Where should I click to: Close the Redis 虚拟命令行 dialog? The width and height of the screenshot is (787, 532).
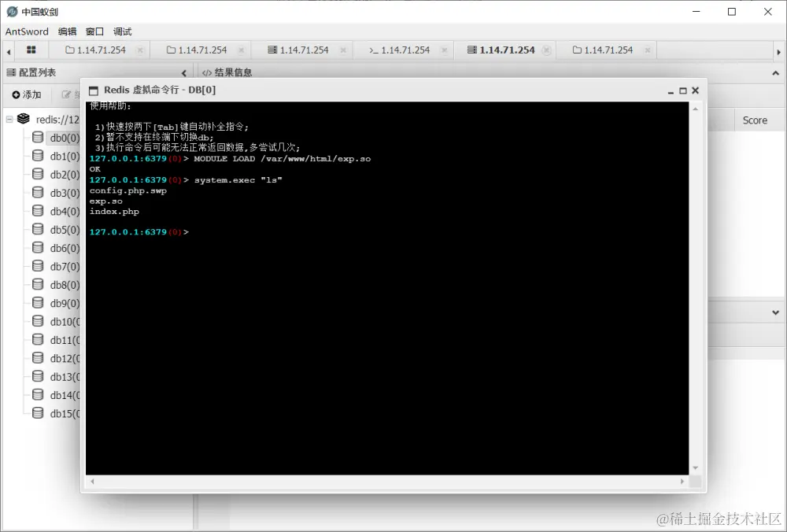[695, 91]
